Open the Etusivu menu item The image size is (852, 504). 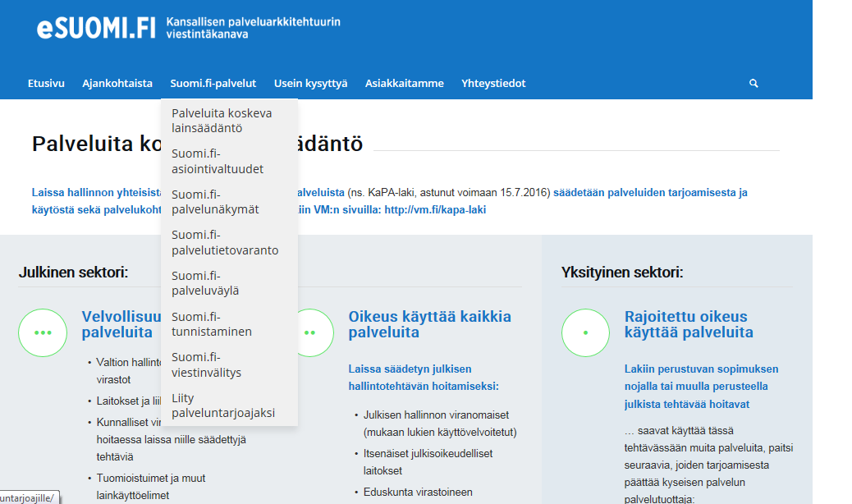click(46, 83)
